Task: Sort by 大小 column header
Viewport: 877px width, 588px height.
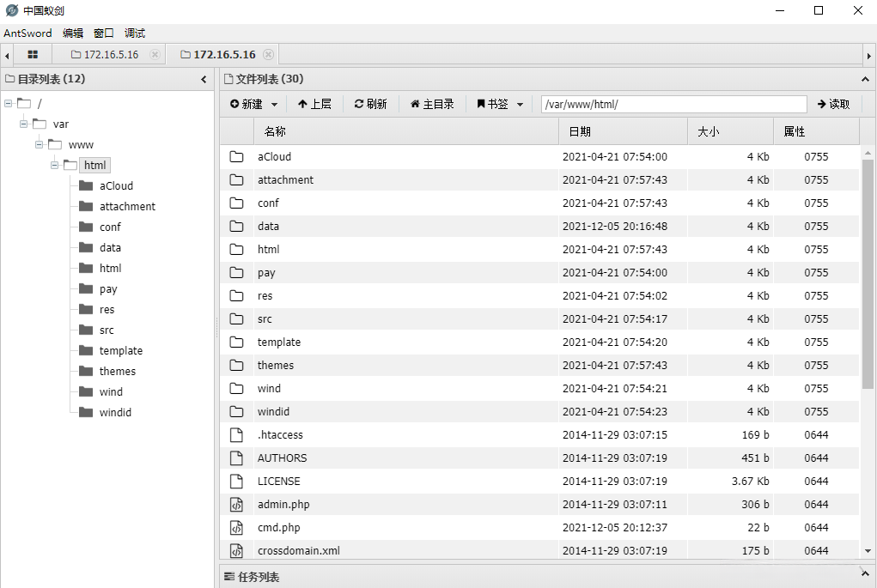Action: [730, 131]
